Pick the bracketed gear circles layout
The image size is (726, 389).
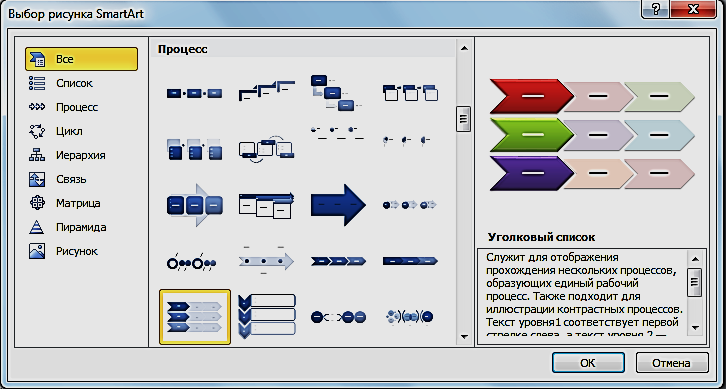pyautogui.click(x=410, y=317)
